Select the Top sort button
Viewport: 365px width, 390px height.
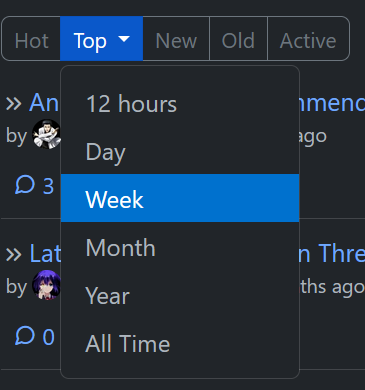click(102, 39)
